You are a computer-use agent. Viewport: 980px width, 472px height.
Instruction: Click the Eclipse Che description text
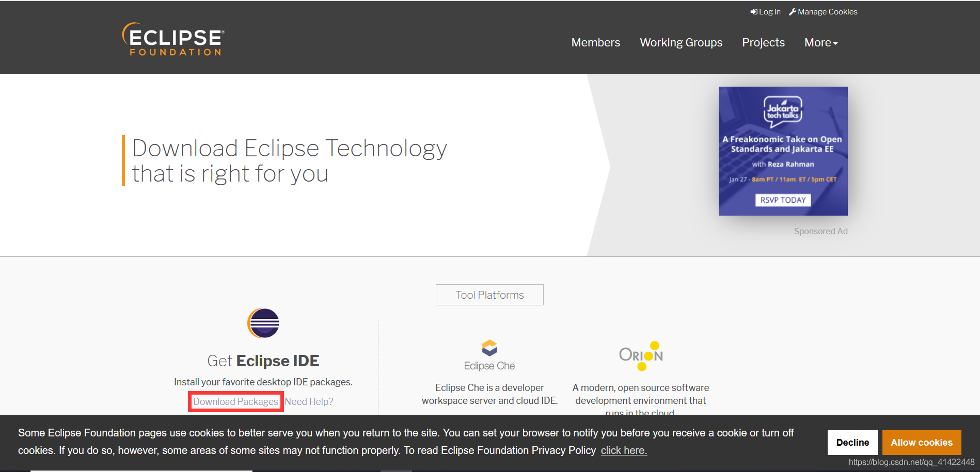[489, 394]
